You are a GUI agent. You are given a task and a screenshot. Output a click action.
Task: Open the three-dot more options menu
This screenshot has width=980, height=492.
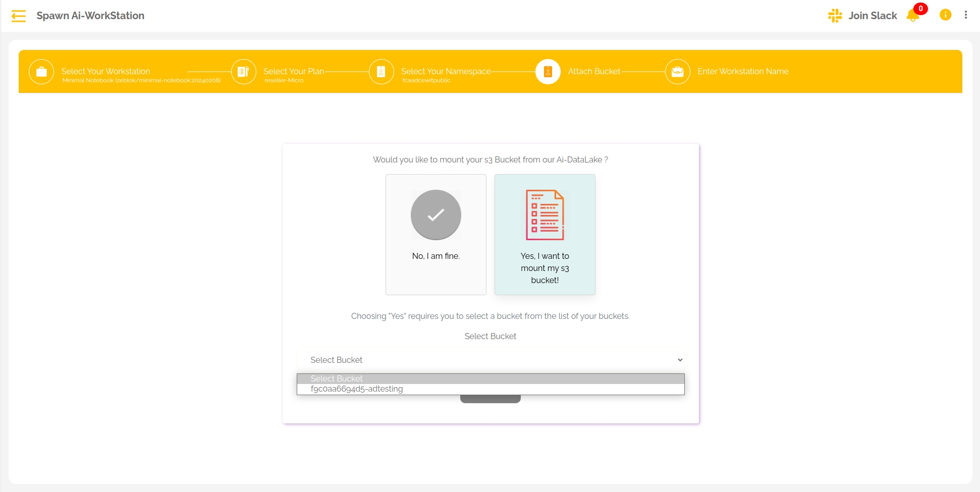click(965, 15)
